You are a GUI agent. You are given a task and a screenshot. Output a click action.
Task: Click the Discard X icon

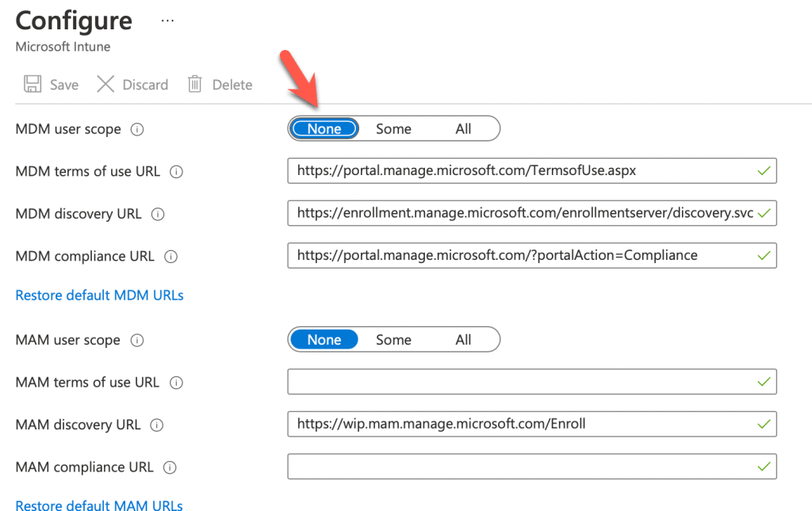click(x=105, y=85)
